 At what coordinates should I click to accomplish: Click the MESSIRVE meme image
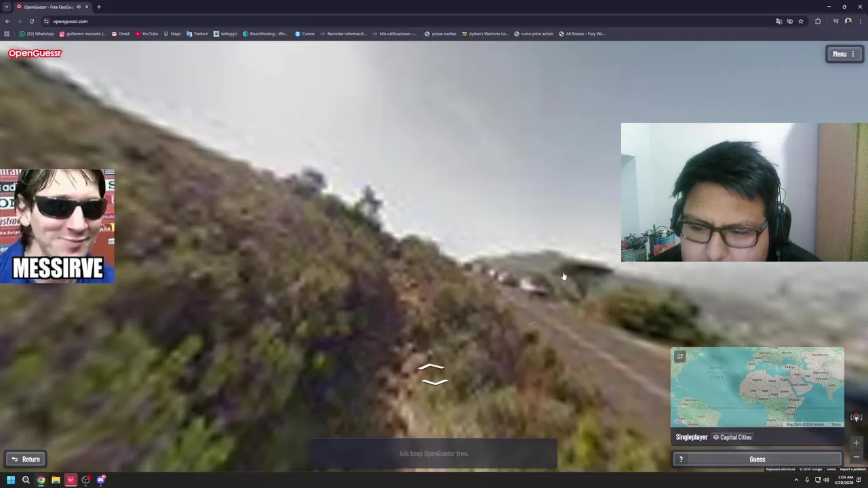[x=57, y=226]
